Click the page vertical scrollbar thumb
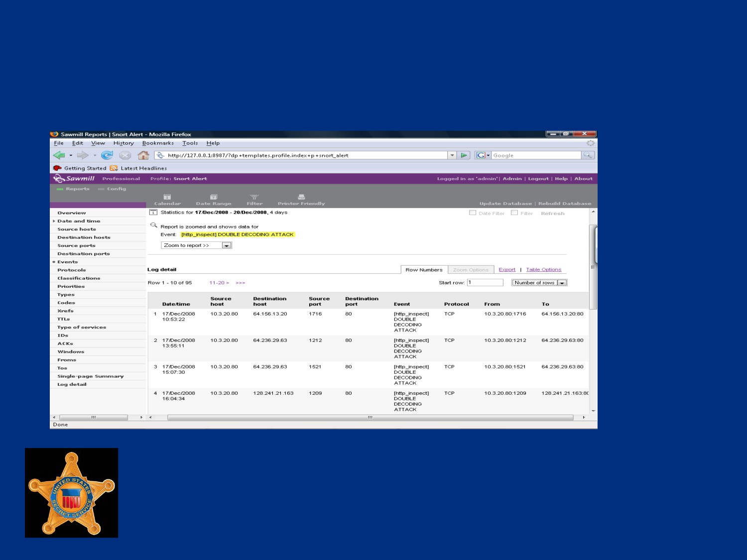The height and width of the screenshot is (560, 747). (593, 267)
